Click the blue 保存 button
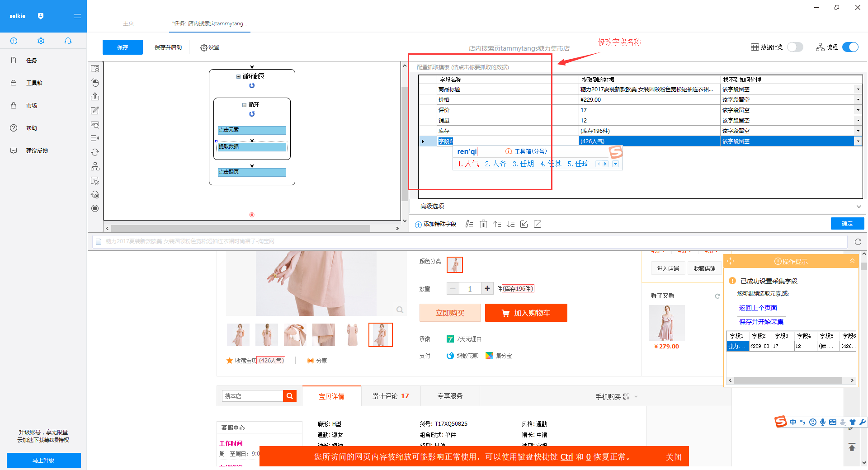Image resolution: width=868 pixels, height=470 pixels. point(123,47)
